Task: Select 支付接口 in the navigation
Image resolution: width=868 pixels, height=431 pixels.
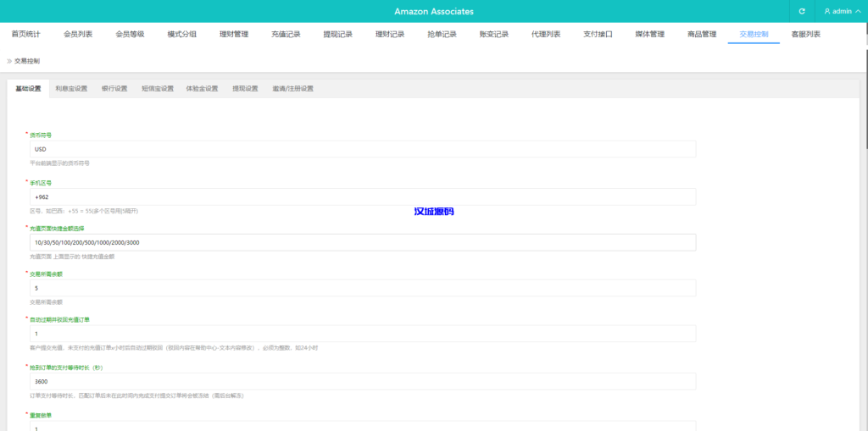Action: [x=598, y=35]
